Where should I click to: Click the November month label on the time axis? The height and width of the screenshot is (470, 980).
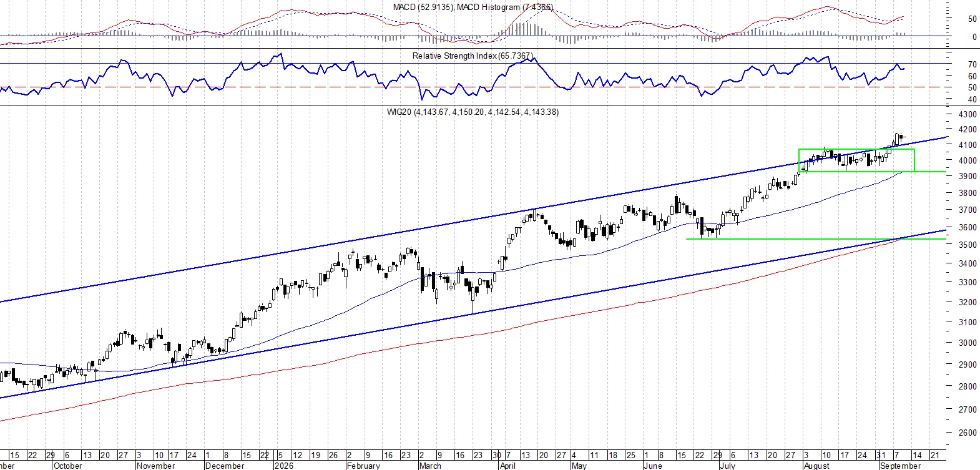(x=156, y=466)
